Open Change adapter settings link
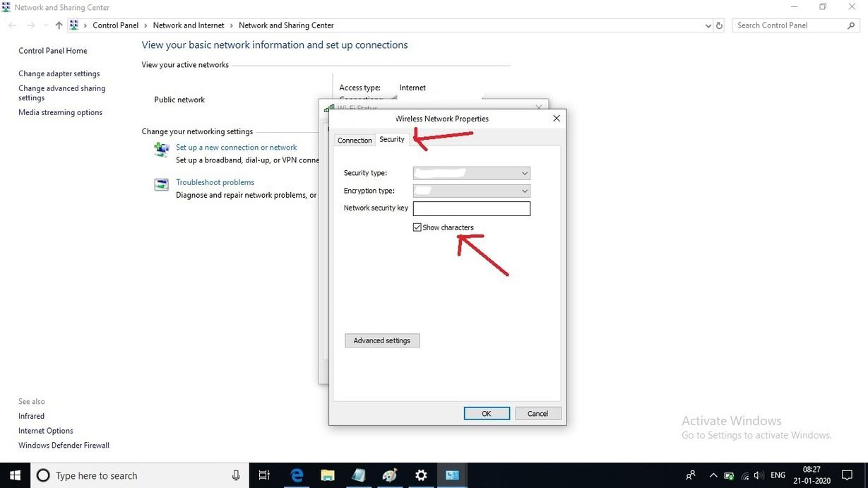This screenshot has width=868, height=488. coord(59,73)
